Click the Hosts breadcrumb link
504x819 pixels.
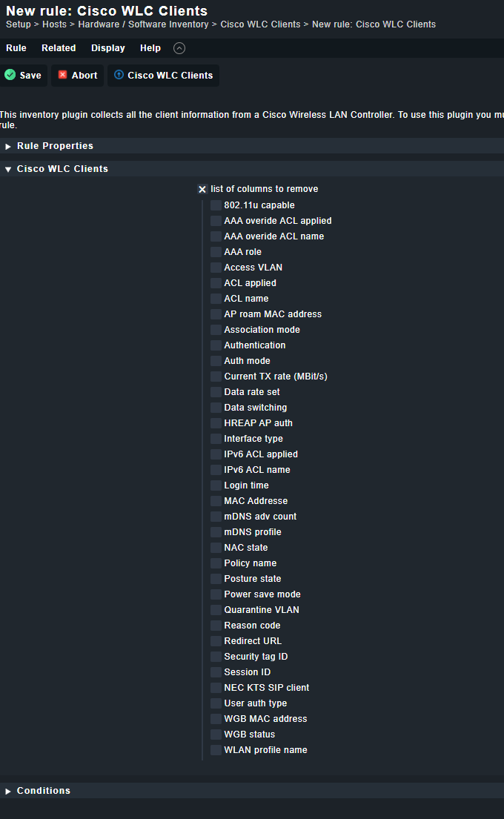tap(54, 24)
